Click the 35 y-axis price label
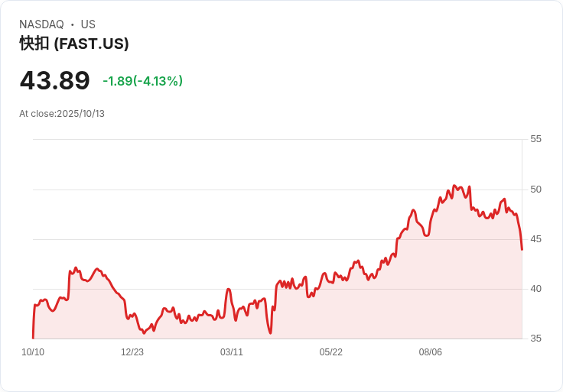Image resolution: width=563 pixels, height=392 pixels. point(535,339)
